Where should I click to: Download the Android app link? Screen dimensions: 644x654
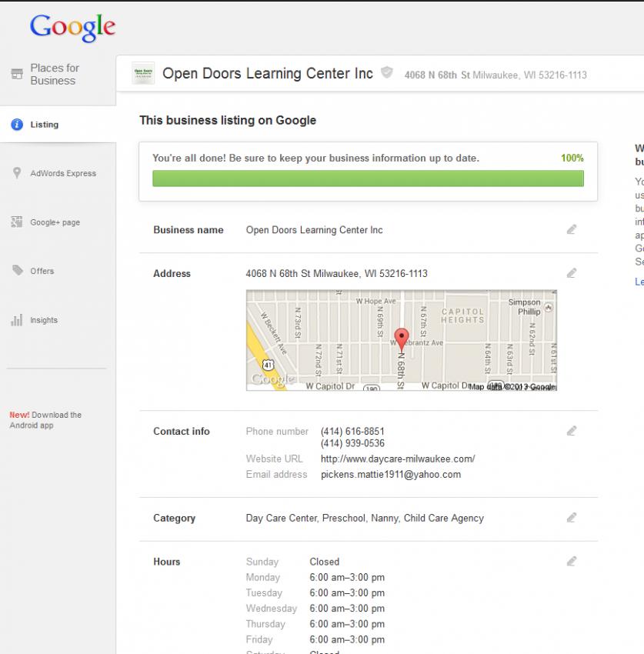pyautogui.click(x=45, y=420)
